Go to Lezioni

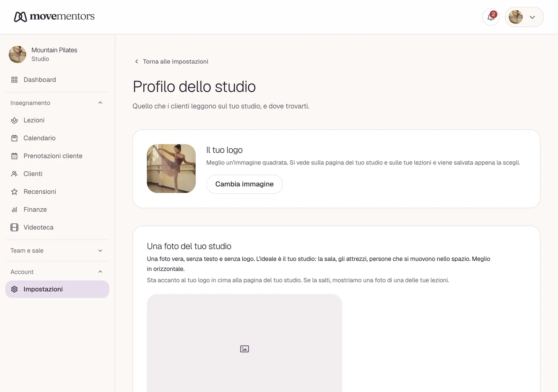tap(57, 120)
